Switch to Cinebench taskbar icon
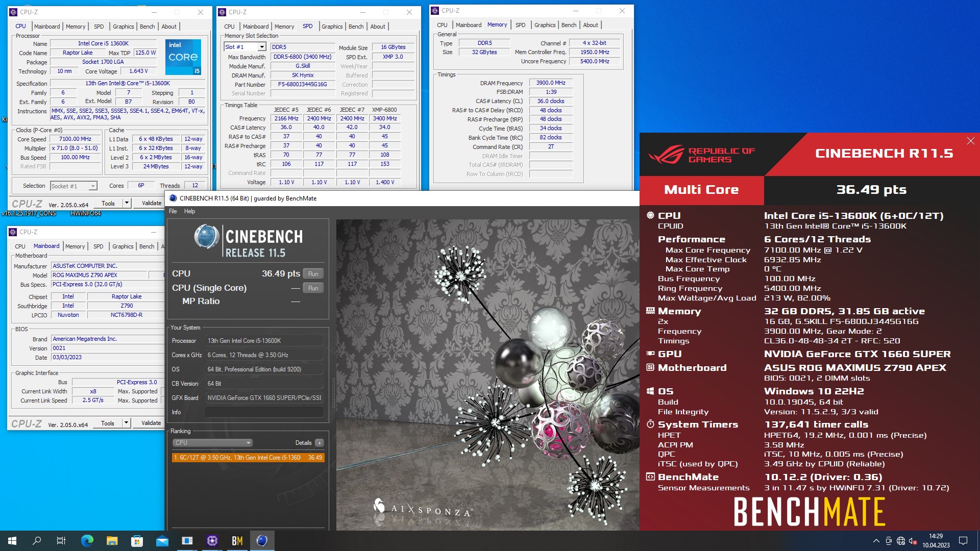 (x=262, y=541)
